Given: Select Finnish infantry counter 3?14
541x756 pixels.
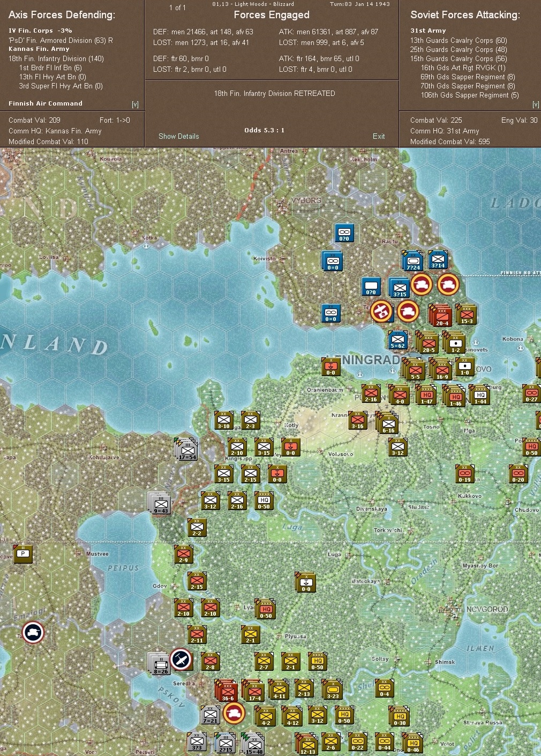Looking at the screenshot, I should click(438, 259).
